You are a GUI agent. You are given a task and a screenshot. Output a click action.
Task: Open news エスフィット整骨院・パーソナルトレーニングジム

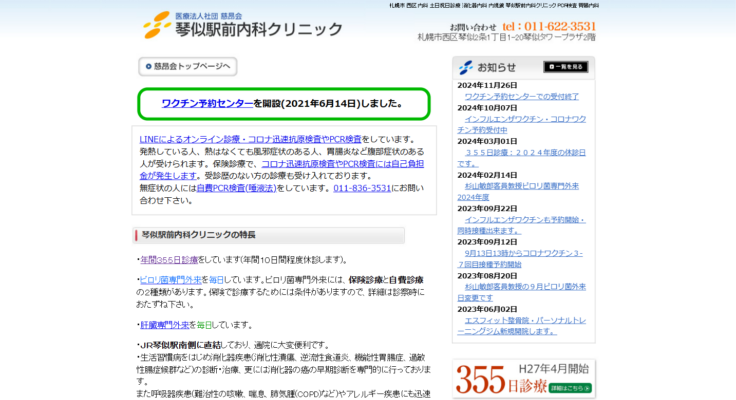click(x=521, y=326)
